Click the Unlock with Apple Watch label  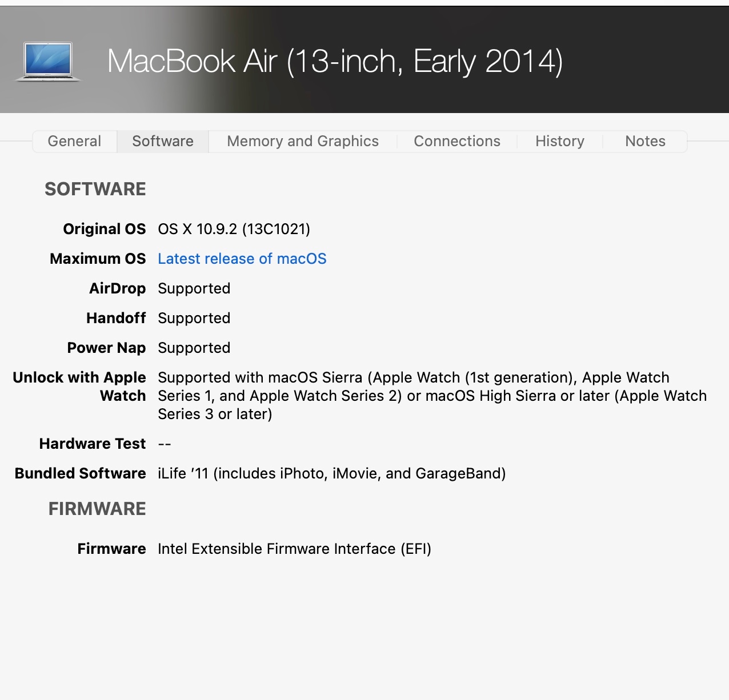(79, 387)
